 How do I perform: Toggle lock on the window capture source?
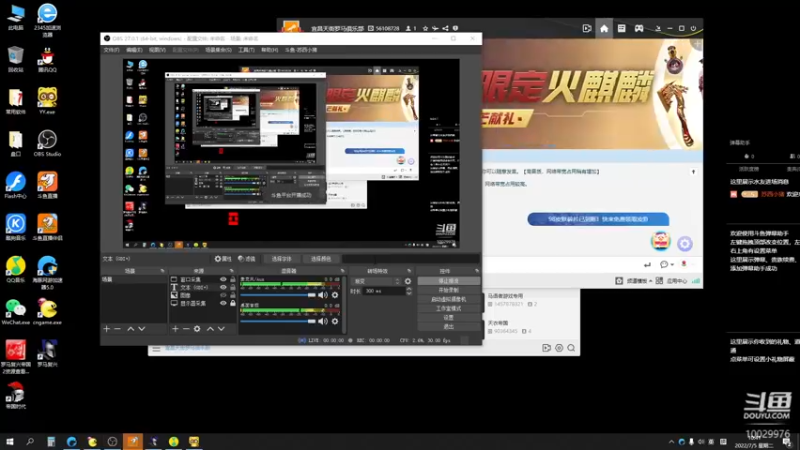[x=233, y=280]
